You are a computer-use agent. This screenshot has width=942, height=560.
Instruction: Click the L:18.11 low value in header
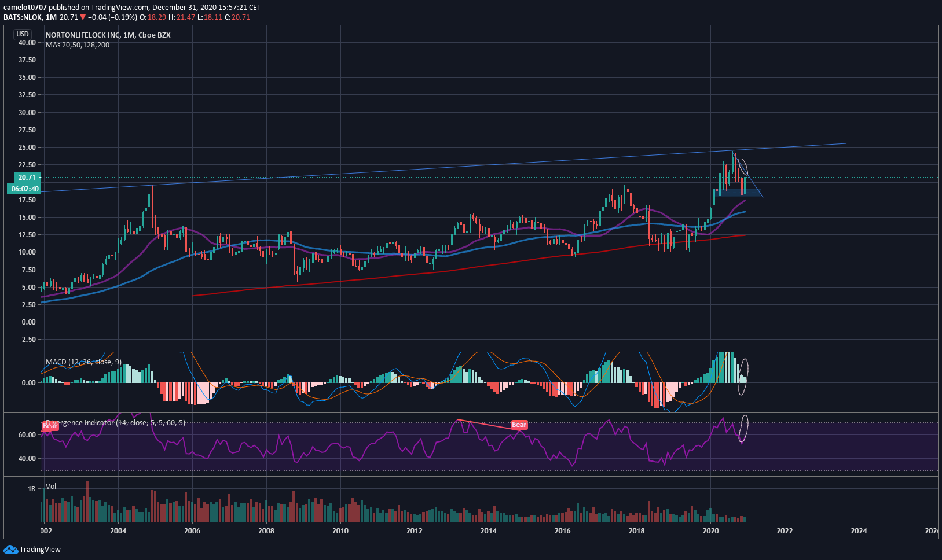[x=210, y=17]
